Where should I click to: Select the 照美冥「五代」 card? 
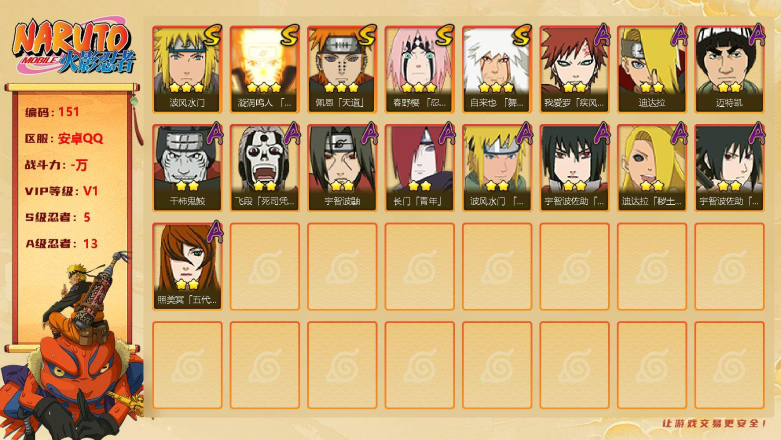point(187,266)
